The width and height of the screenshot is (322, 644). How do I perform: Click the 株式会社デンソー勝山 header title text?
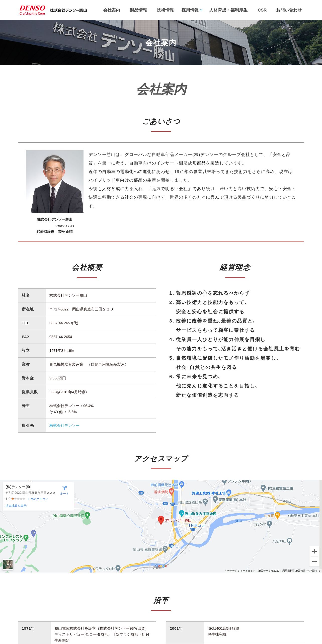(68, 10)
